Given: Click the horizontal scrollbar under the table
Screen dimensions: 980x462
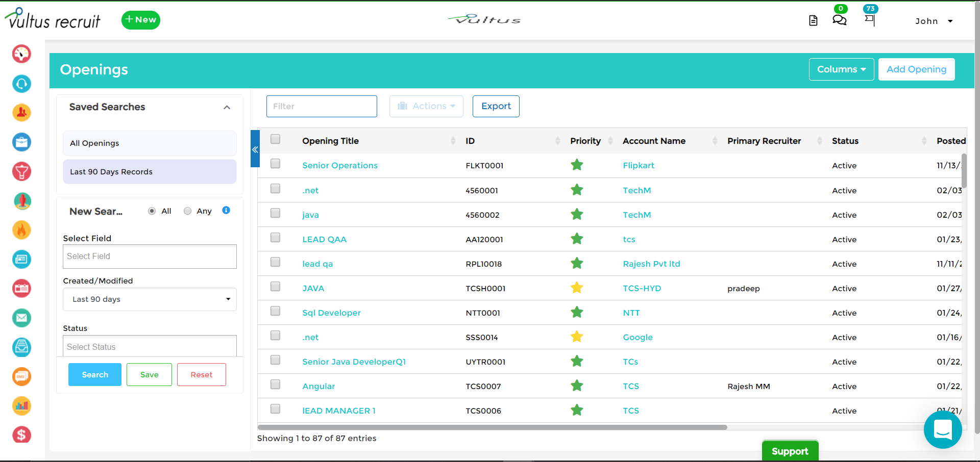Looking at the screenshot, I should pyautogui.click(x=492, y=427).
